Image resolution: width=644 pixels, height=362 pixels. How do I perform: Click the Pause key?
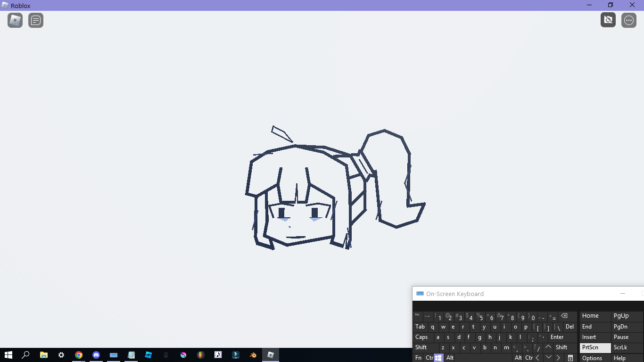(x=627, y=337)
